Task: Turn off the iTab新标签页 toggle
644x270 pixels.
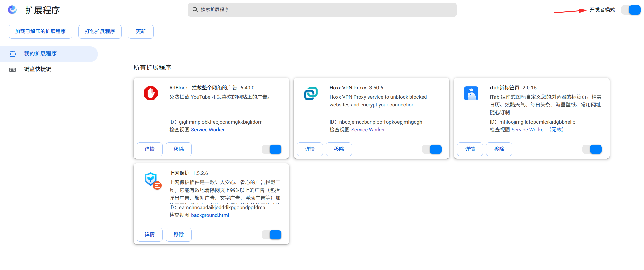Action: tap(592, 149)
